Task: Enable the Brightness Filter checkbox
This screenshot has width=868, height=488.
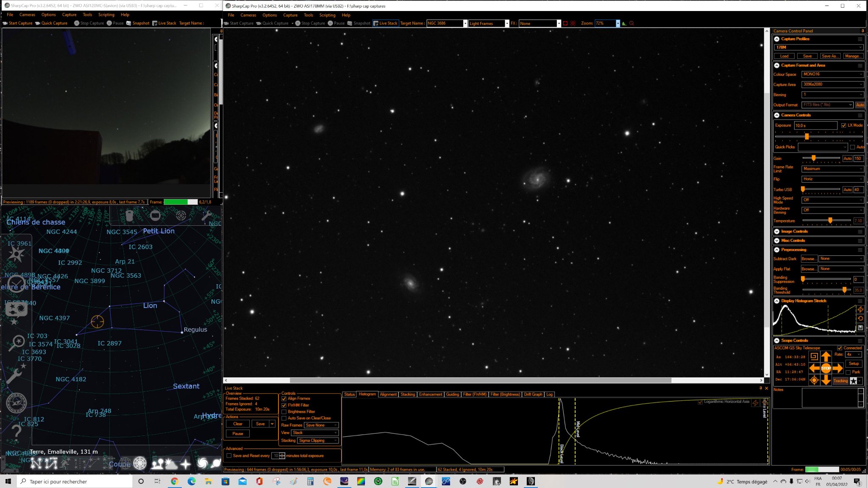Action: click(284, 412)
